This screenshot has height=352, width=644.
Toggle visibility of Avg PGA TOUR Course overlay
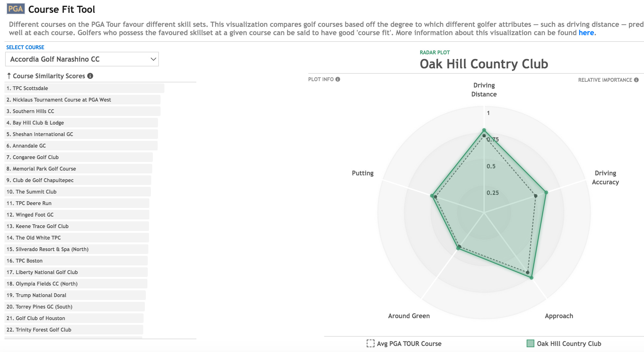pos(409,344)
